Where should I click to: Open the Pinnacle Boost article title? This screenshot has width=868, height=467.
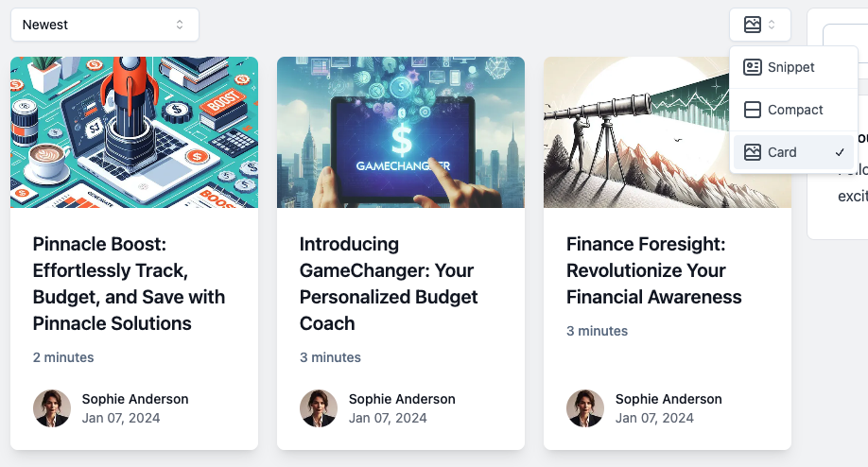point(129,284)
